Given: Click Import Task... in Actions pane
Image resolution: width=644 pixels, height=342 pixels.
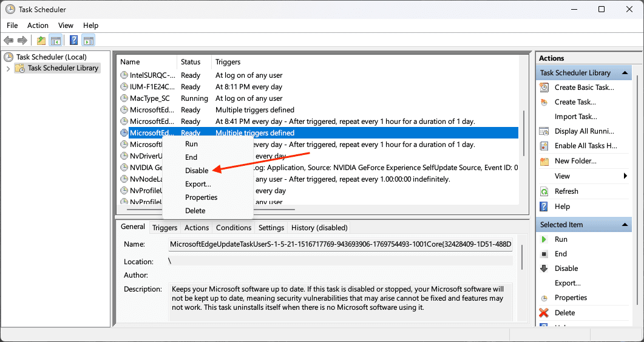Looking at the screenshot, I should coord(576,117).
